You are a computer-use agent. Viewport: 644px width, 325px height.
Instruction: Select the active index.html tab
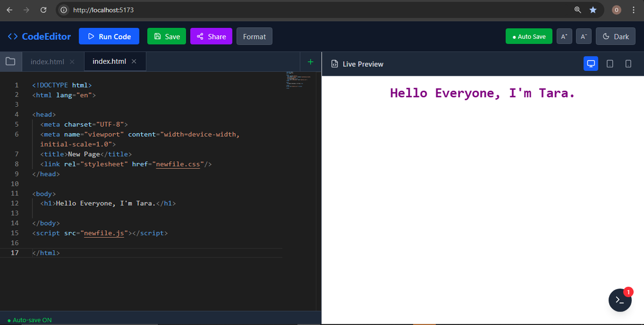point(109,62)
